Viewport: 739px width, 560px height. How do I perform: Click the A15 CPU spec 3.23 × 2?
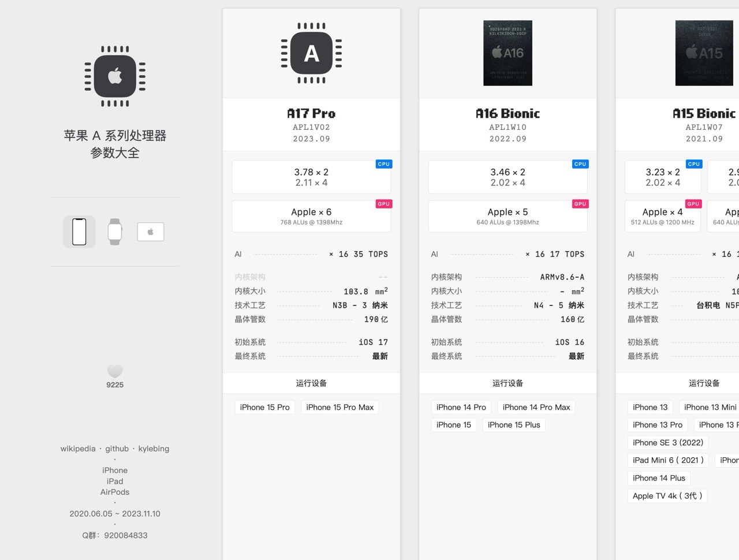tap(663, 172)
